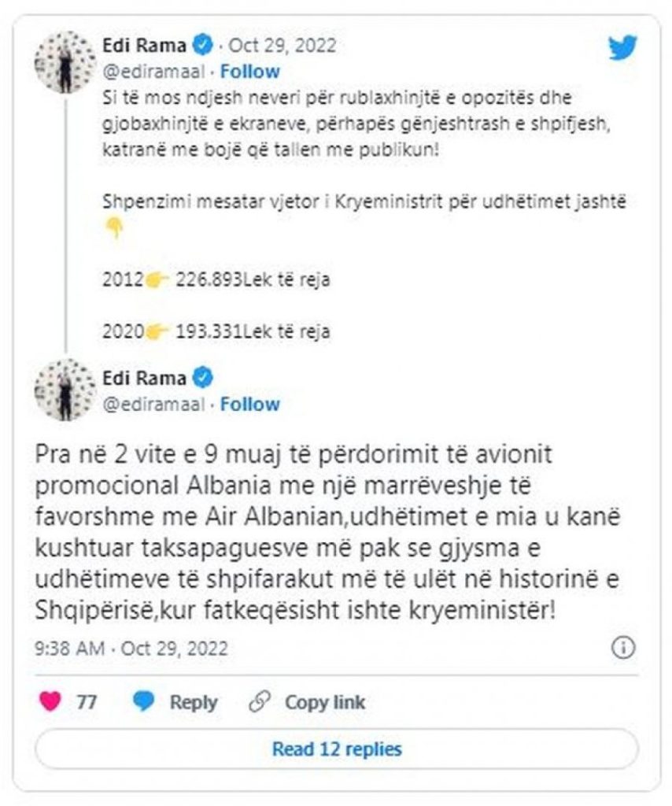Open the '9:38 AM · Oct 29, 2022' timestamp
The width and height of the screenshot is (672, 806).
pyautogui.click(x=131, y=649)
